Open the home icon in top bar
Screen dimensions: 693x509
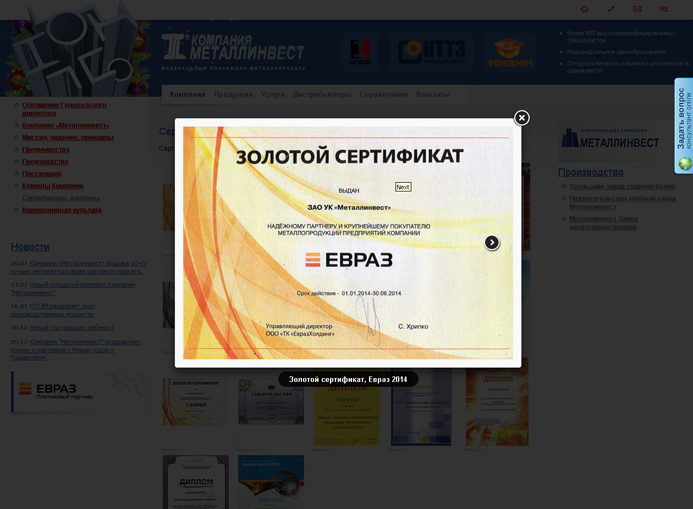[584, 9]
